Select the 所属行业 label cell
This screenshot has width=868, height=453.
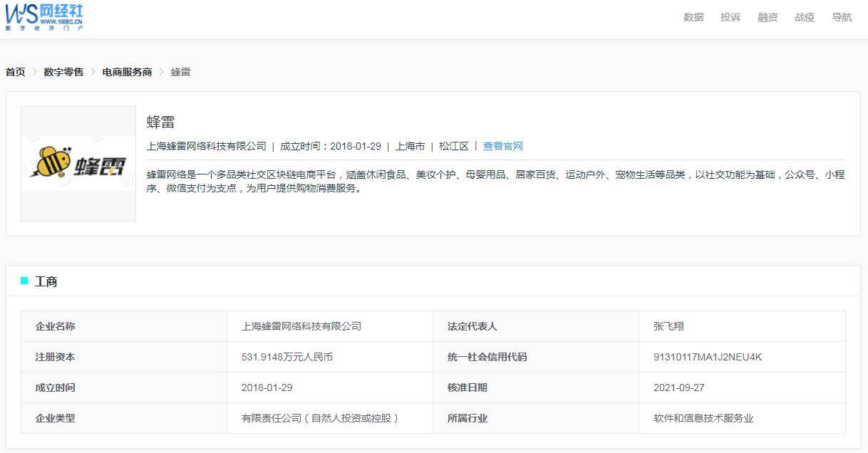click(536, 418)
